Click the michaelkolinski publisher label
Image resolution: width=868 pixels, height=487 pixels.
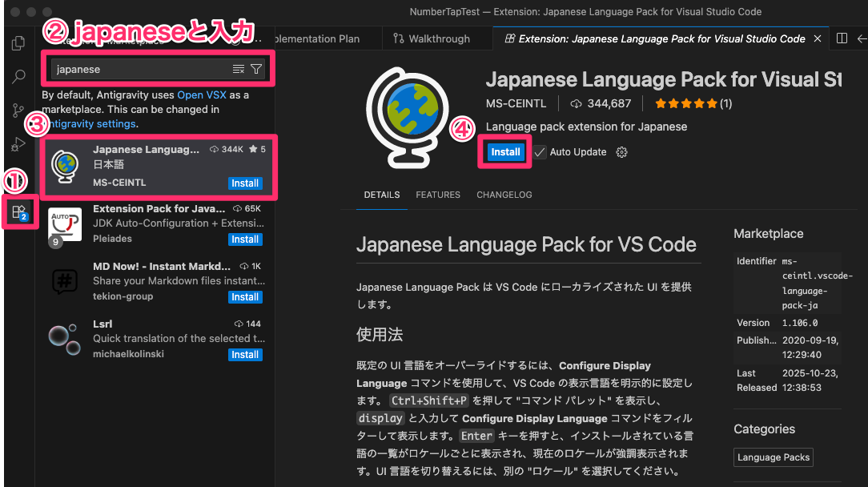[x=128, y=354]
